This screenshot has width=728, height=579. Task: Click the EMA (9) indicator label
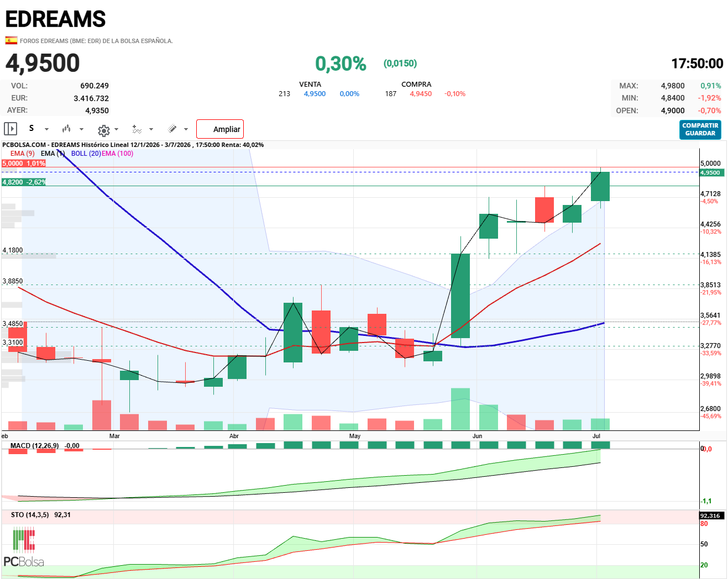[x=22, y=154]
